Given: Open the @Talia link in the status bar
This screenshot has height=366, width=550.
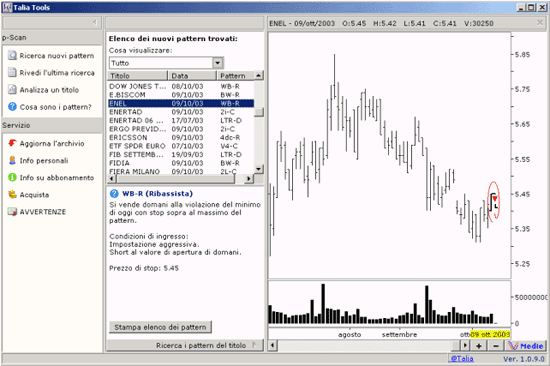Looking at the screenshot, I should pyautogui.click(x=461, y=359).
